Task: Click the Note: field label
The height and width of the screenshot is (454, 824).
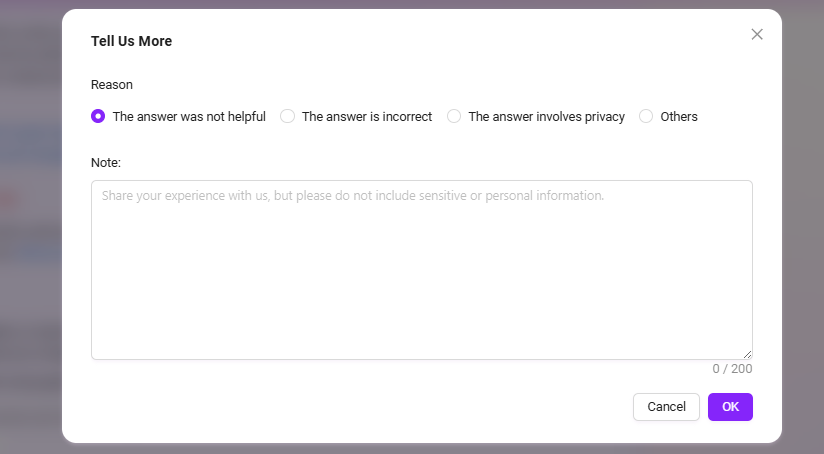Action: coord(106,162)
